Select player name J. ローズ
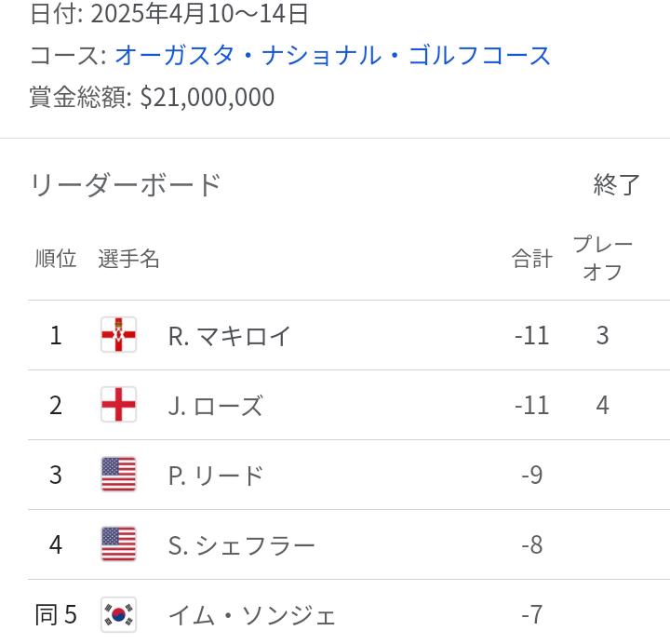This screenshot has width=670, height=644. coord(215,405)
